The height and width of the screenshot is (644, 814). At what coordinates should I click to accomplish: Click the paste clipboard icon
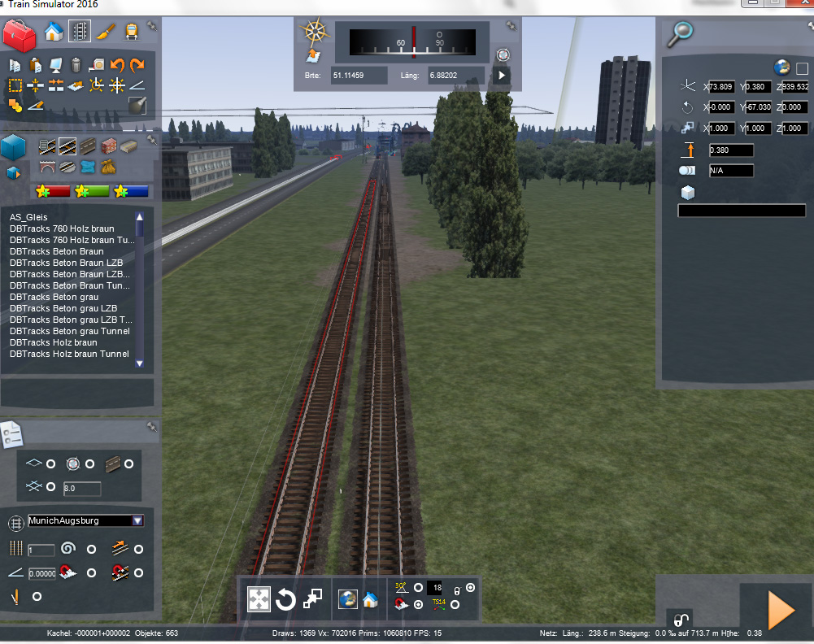pyautogui.click(x=35, y=65)
